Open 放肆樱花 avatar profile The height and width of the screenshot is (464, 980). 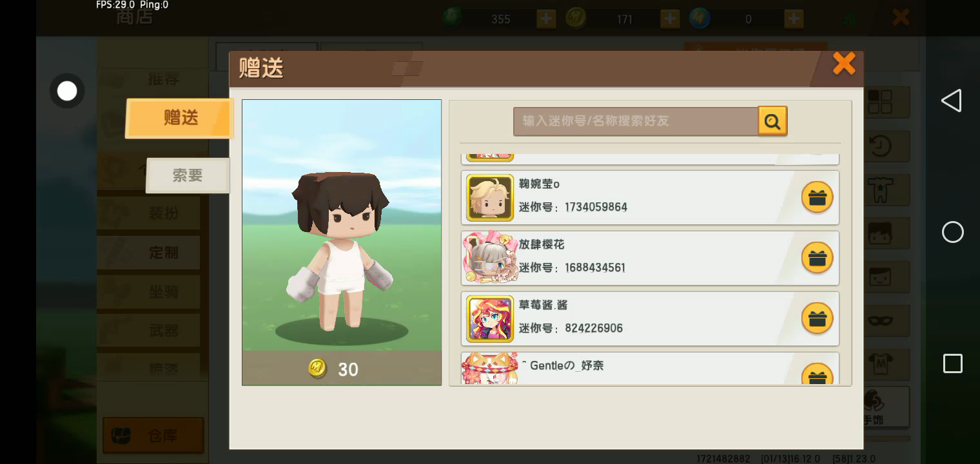(x=490, y=258)
